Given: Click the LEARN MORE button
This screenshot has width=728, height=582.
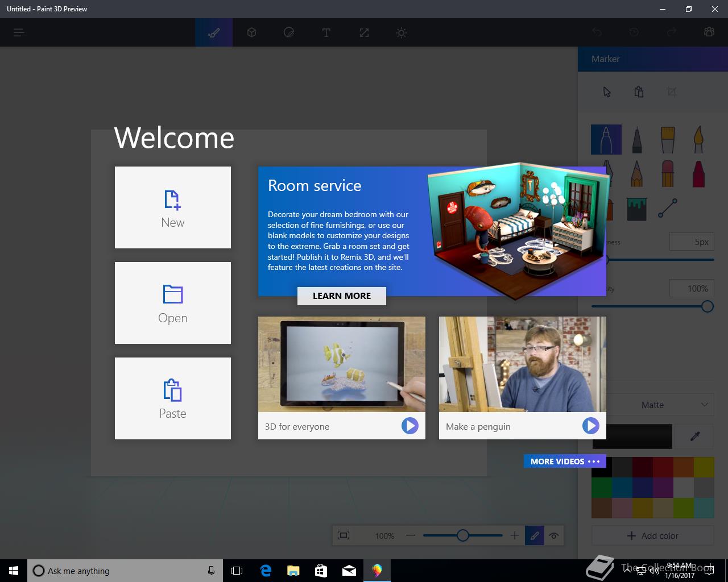Looking at the screenshot, I should pyautogui.click(x=342, y=296).
